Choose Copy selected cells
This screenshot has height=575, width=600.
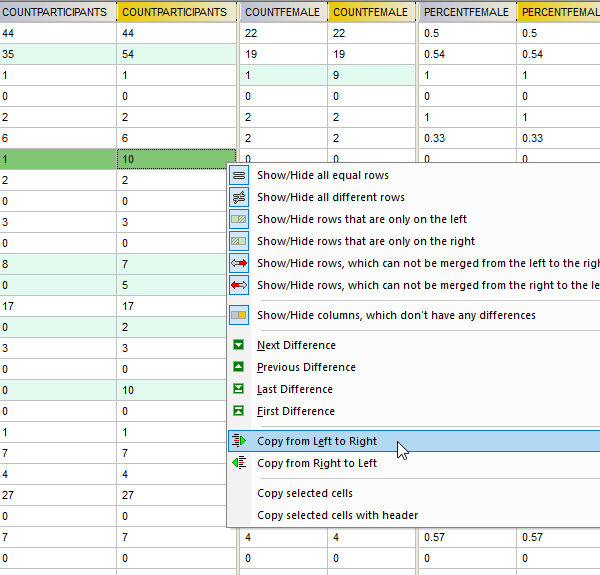(304, 493)
